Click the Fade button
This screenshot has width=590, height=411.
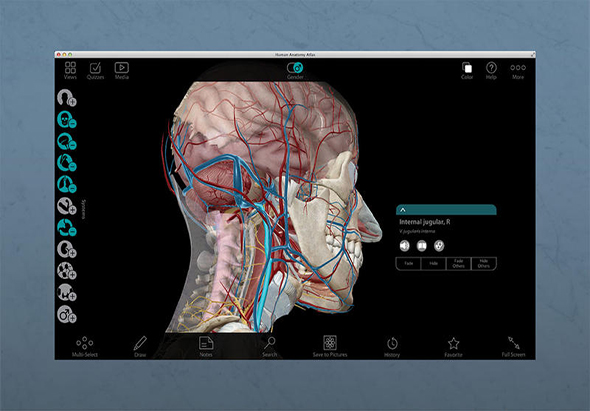click(408, 263)
